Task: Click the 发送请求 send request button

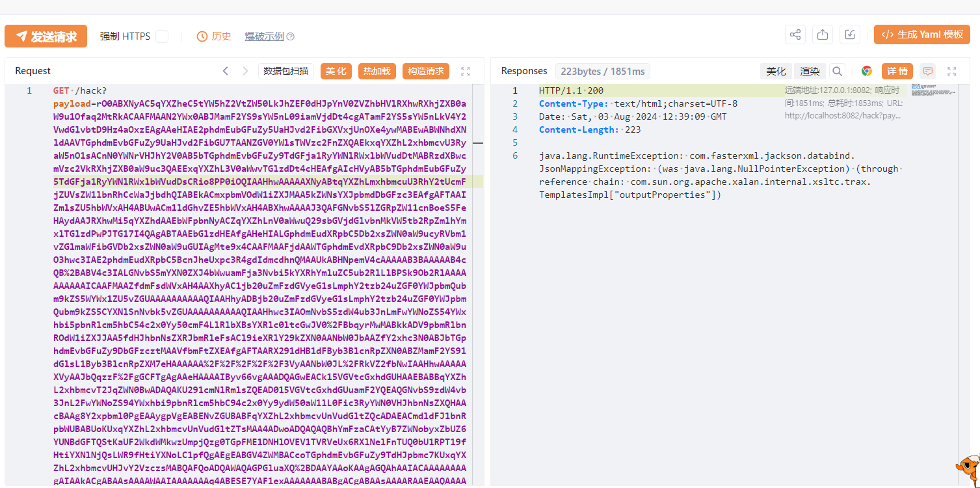Action: (x=46, y=36)
